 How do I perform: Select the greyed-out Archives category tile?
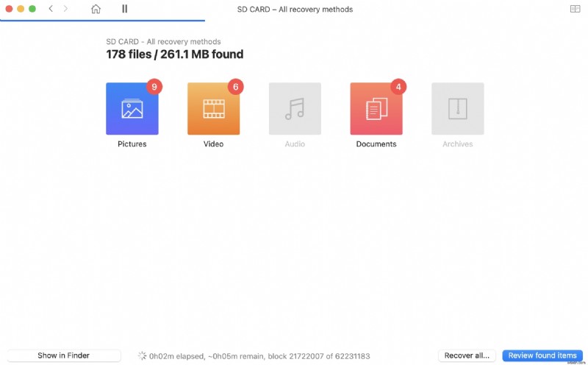pos(457,108)
